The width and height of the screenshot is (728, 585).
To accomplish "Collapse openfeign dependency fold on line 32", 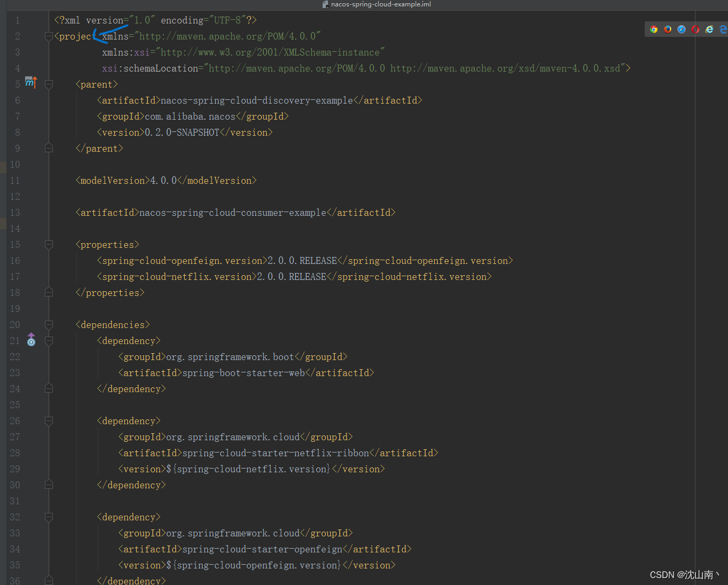I will point(49,517).
